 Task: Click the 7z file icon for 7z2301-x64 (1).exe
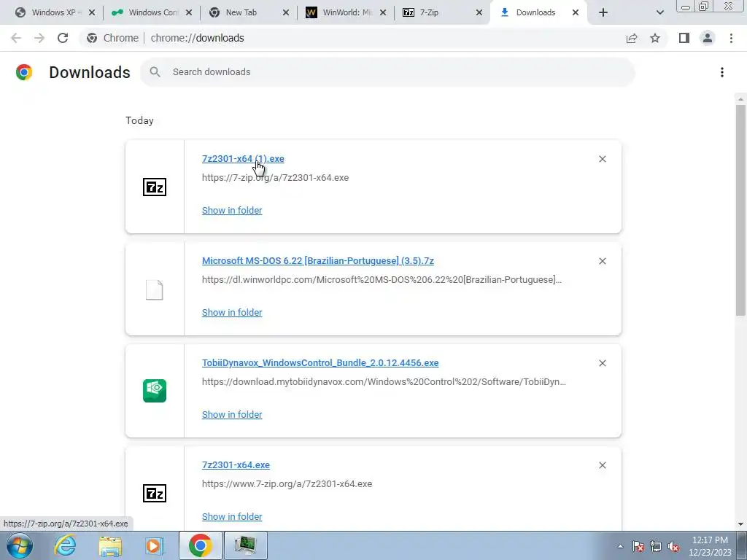[155, 187]
